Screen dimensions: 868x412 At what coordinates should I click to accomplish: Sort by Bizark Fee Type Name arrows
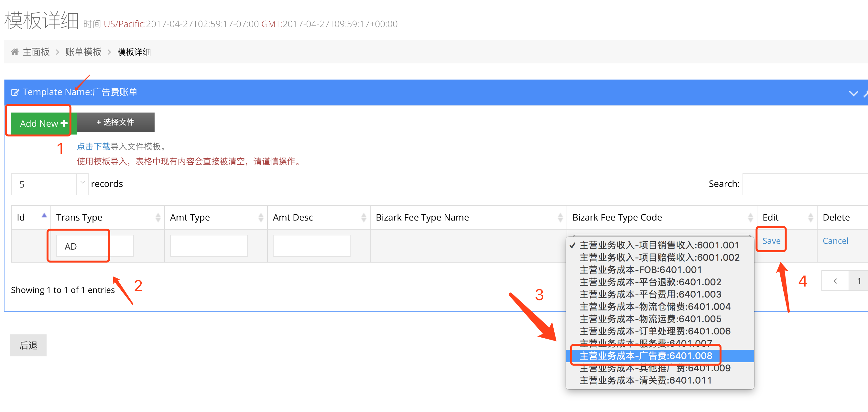(560, 218)
